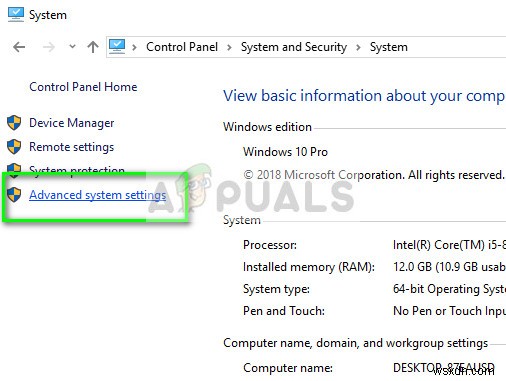Open Device Manager link
The height and width of the screenshot is (381, 506).
pyautogui.click(x=72, y=123)
